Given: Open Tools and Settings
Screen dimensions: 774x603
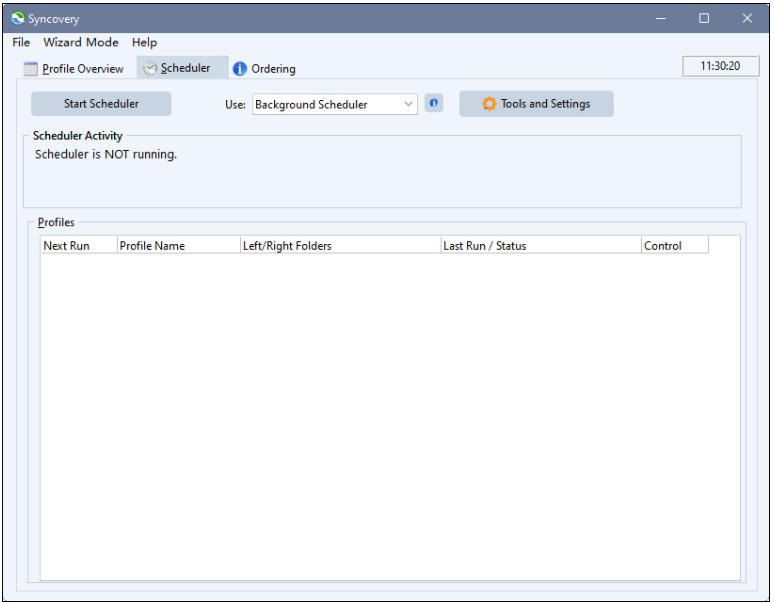Looking at the screenshot, I should tap(536, 104).
